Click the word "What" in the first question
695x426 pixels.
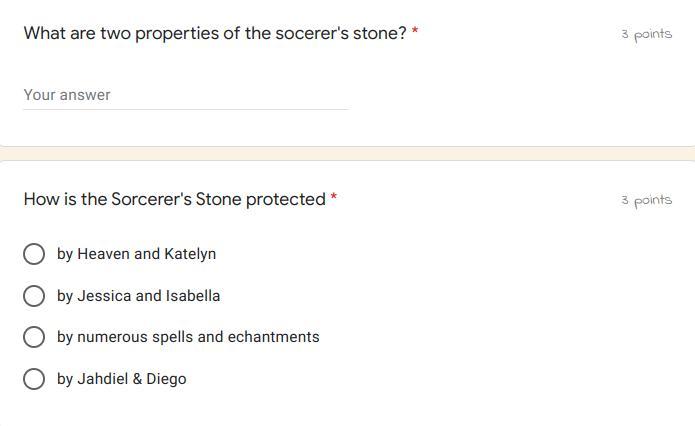pos(44,33)
